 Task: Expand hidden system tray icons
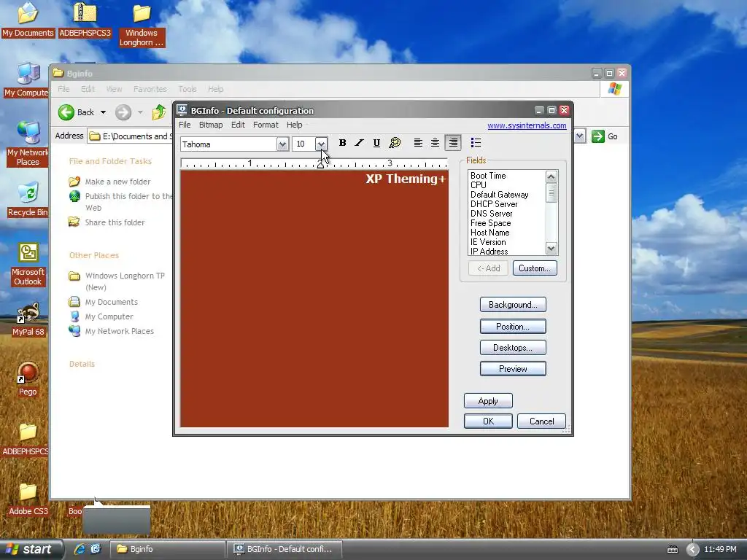[693, 550]
